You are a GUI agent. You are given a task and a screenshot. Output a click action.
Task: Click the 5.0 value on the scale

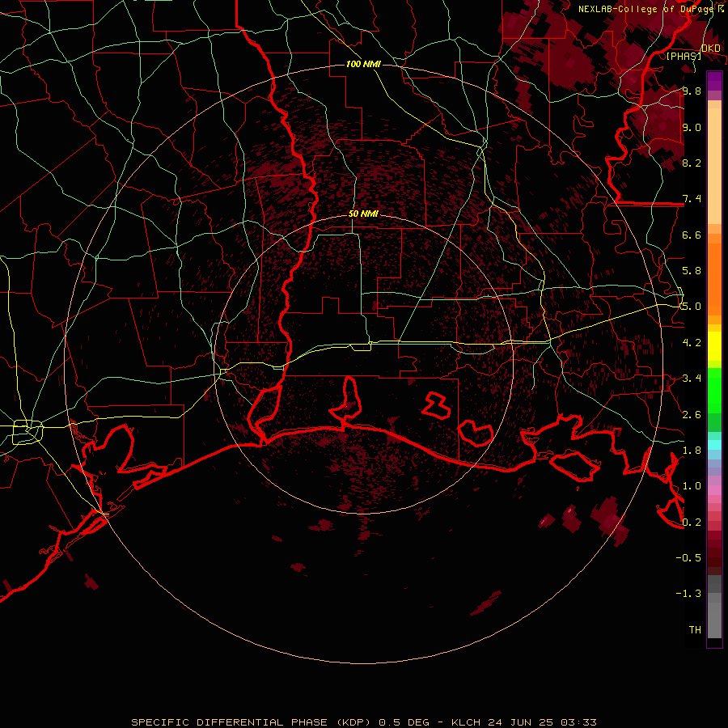(692, 307)
